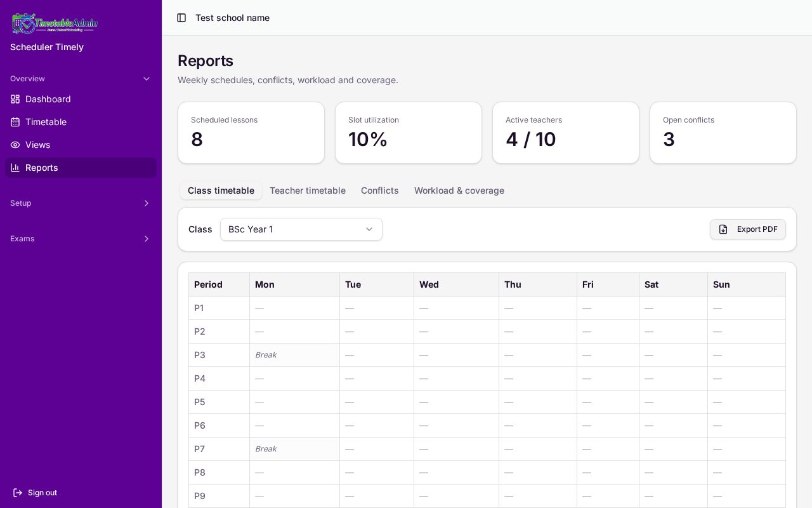Open the Conflicts tab
The width and height of the screenshot is (812, 508).
pos(380,190)
